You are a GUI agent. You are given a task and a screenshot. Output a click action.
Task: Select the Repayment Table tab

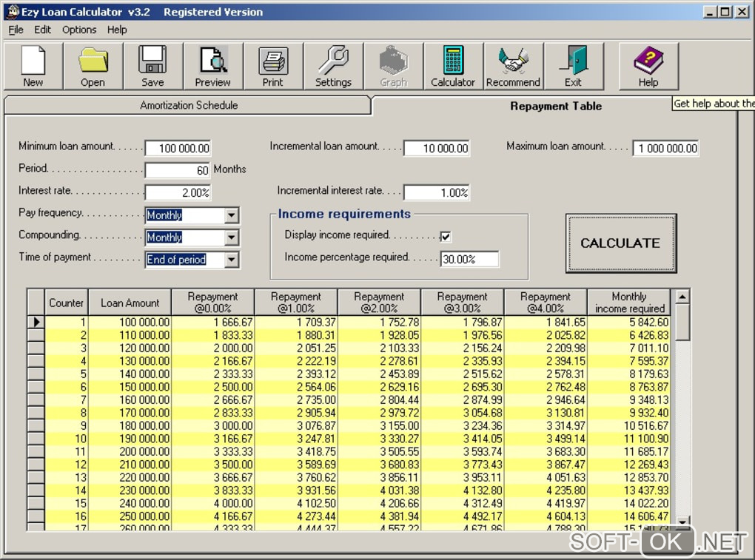point(556,106)
